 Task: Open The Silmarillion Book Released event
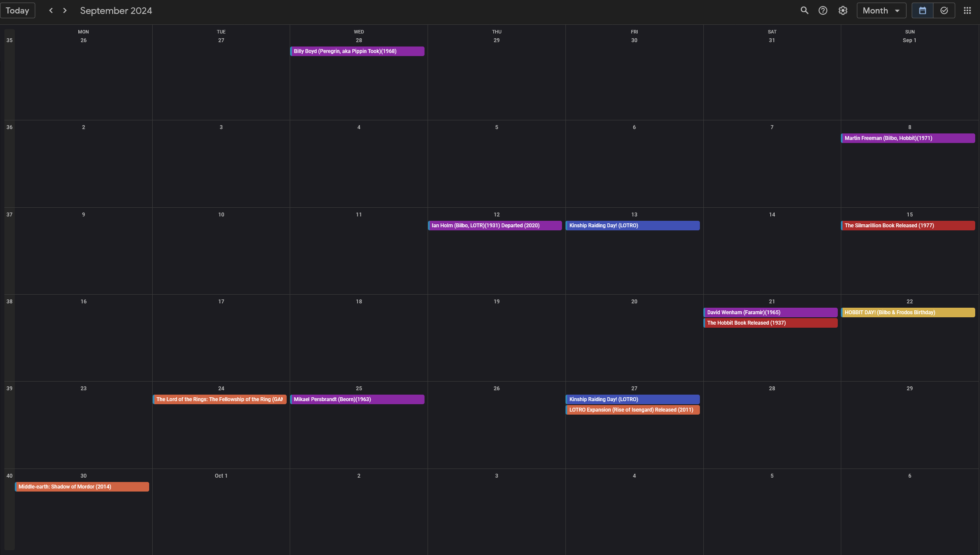click(908, 226)
